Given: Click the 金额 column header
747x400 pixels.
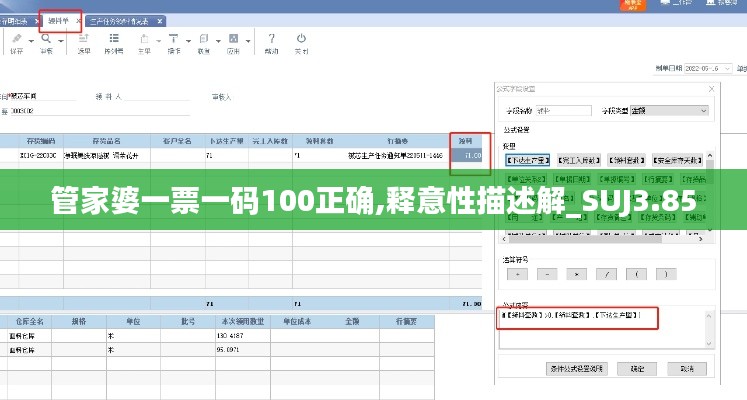Looking at the screenshot, I should click(352, 321).
